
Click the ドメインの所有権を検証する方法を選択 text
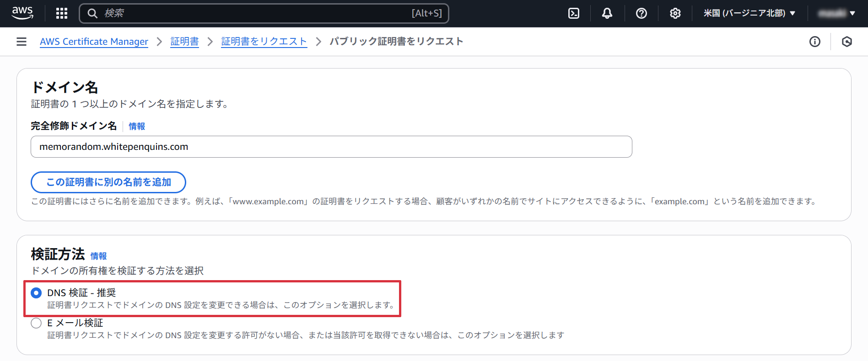pos(117,271)
